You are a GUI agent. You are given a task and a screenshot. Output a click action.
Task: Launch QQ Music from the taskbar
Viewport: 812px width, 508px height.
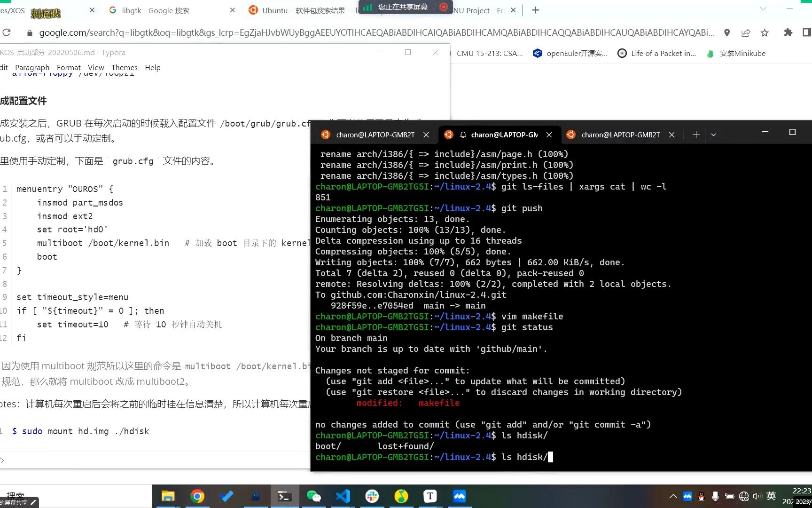(x=401, y=496)
